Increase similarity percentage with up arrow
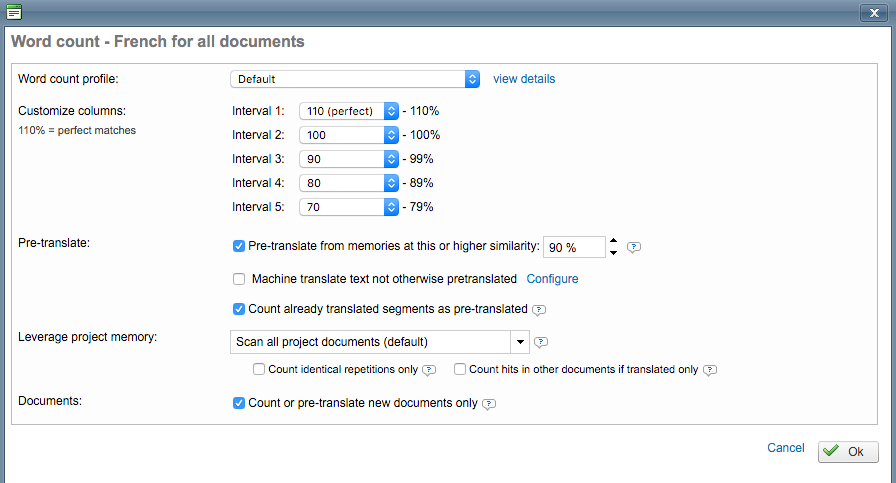 [x=613, y=241]
